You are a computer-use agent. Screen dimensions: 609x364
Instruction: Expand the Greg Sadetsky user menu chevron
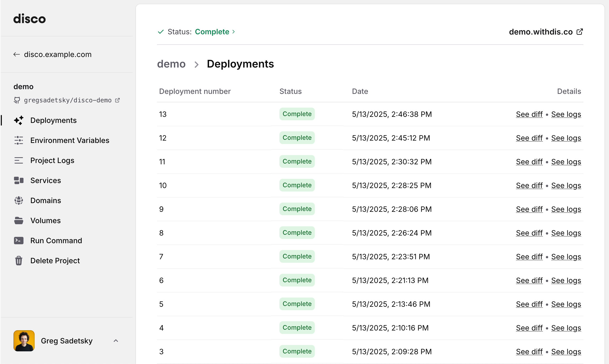[x=116, y=341]
